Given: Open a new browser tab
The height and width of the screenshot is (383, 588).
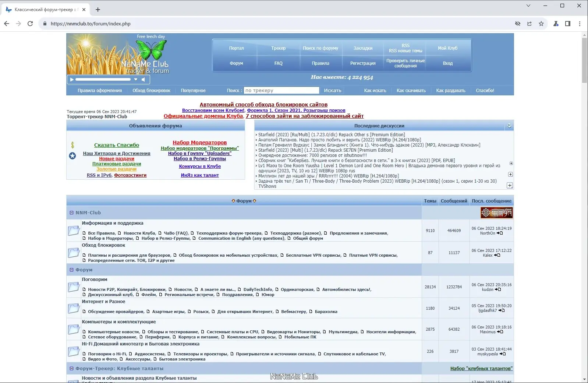Looking at the screenshot, I should [x=98, y=10].
